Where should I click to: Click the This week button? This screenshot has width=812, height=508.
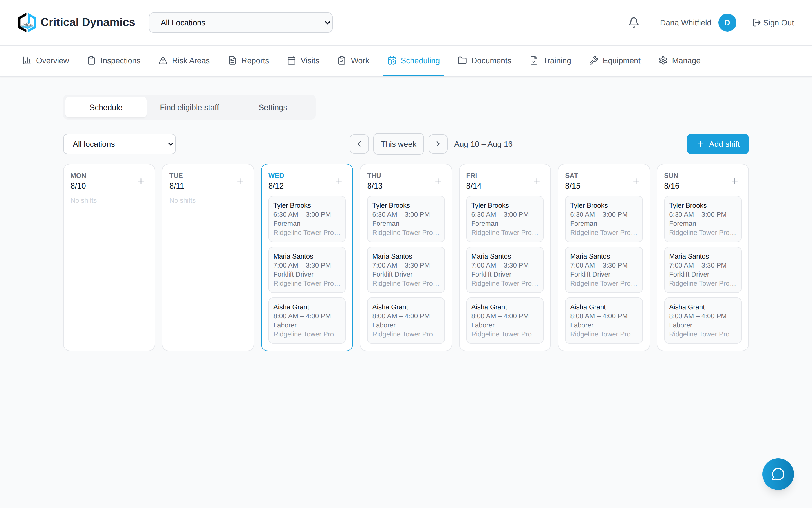(398, 144)
